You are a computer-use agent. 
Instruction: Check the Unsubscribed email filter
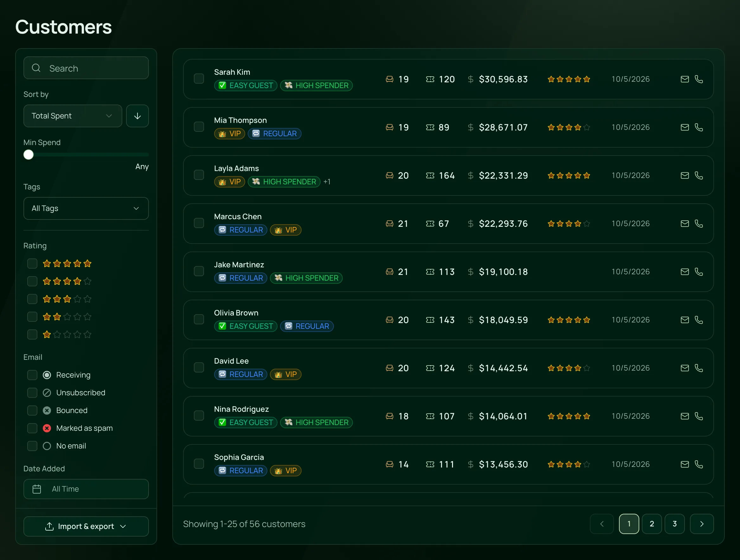coord(32,393)
